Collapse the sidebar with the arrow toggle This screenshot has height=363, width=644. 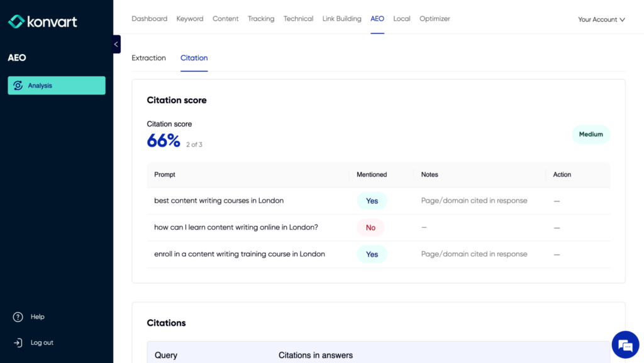tap(116, 44)
